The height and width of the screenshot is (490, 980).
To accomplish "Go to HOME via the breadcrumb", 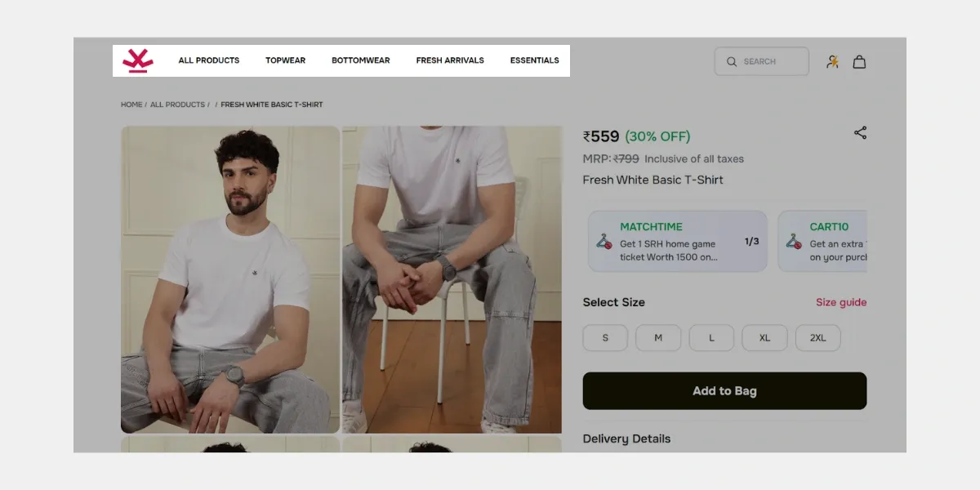I will [131, 104].
